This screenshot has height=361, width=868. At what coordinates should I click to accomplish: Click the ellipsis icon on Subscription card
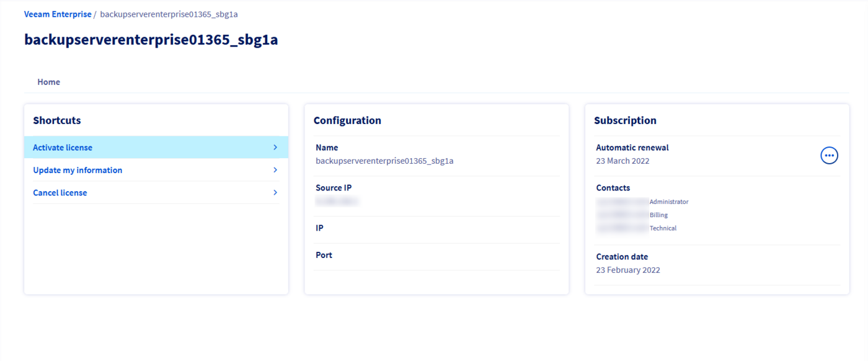coord(829,155)
